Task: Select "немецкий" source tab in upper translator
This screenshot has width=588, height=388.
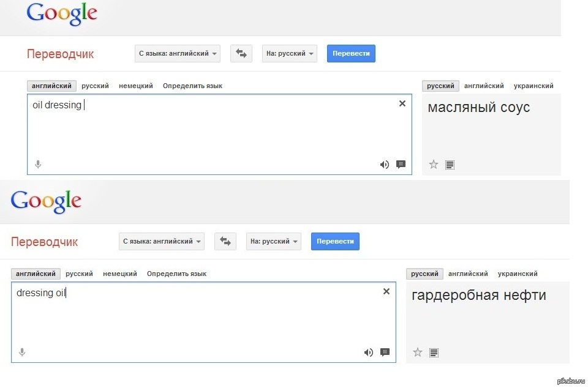Action: (136, 86)
